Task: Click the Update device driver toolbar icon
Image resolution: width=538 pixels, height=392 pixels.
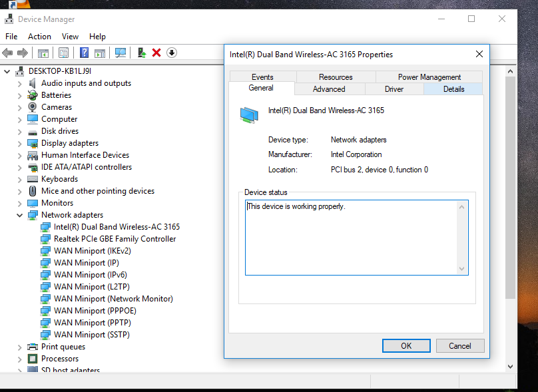Action: click(141, 53)
